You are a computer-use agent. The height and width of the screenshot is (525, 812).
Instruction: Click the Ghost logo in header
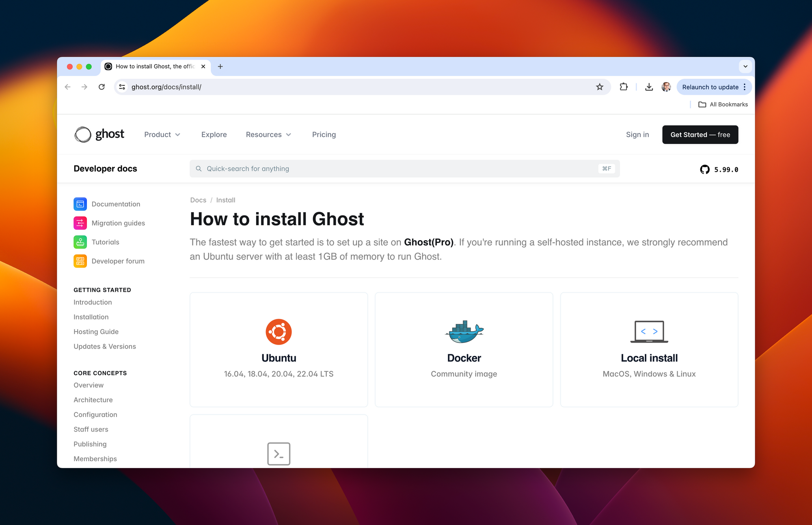[99, 135]
